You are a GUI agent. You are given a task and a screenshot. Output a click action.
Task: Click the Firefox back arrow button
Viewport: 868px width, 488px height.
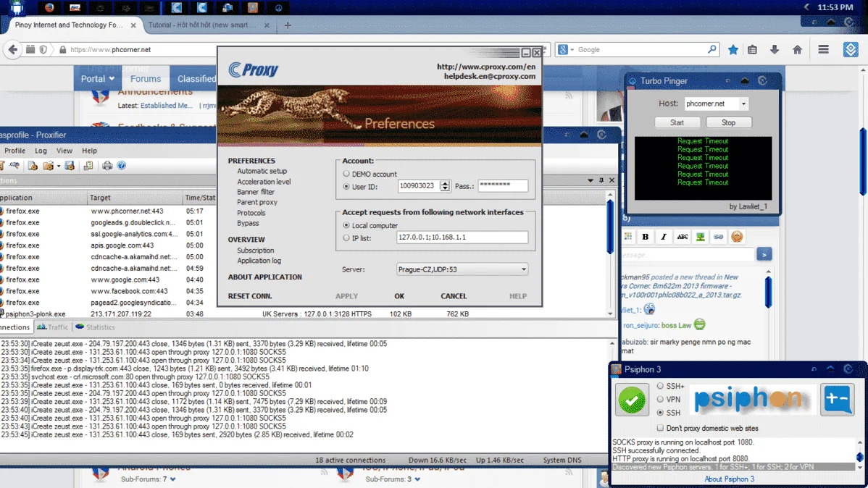pyautogui.click(x=13, y=49)
